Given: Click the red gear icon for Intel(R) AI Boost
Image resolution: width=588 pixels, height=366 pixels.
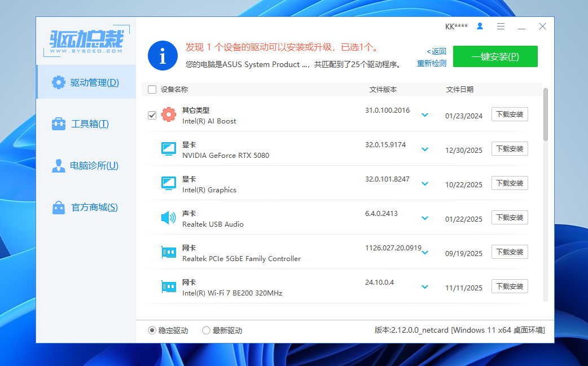Looking at the screenshot, I should click(169, 114).
